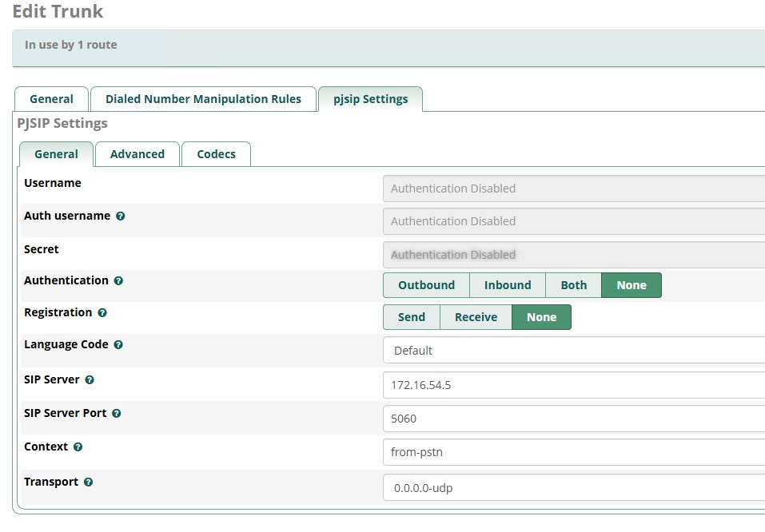The width and height of the screenshot is (765, 532).
Task: Click the SIP Server Port help icon
Action: pyautogui.click(x=117, y=414)
